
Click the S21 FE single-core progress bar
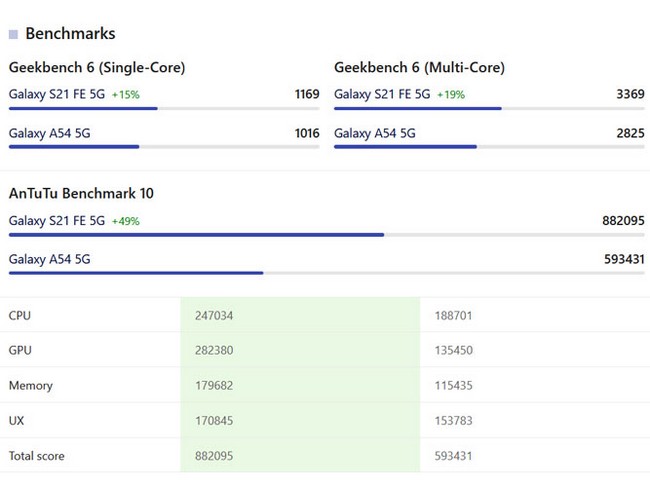164,109
